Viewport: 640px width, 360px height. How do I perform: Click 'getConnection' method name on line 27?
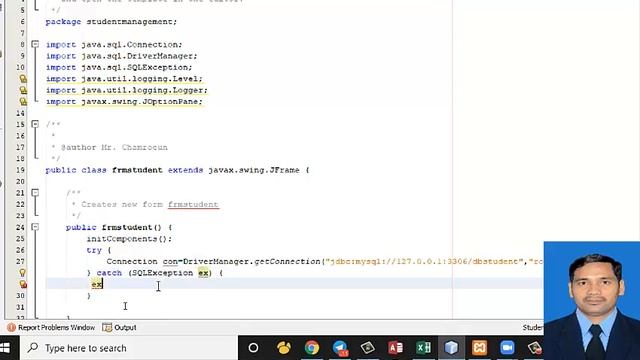pos(287,261)
